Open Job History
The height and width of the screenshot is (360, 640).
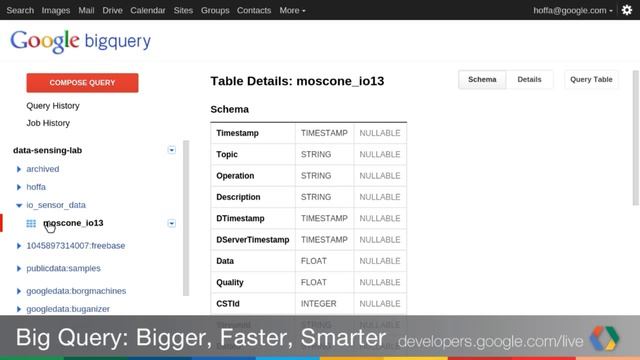(x=48, y=123)
